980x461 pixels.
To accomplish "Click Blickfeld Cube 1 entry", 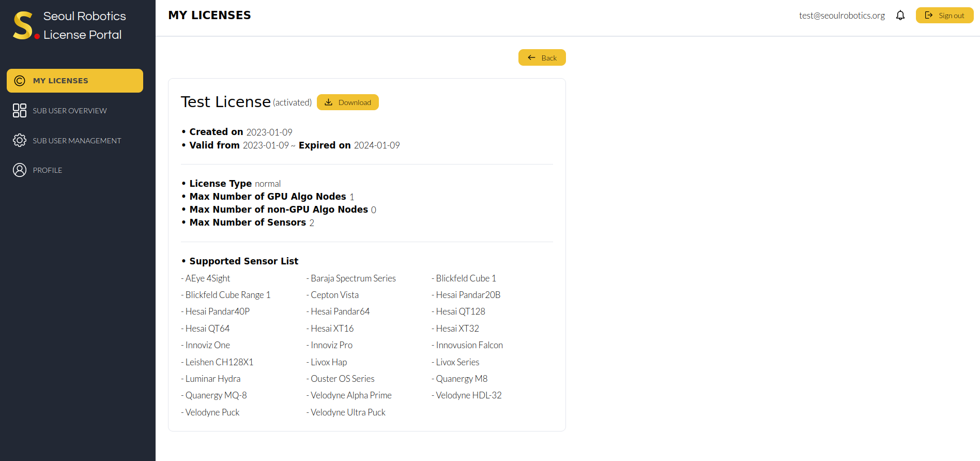I will coord(464,278).
